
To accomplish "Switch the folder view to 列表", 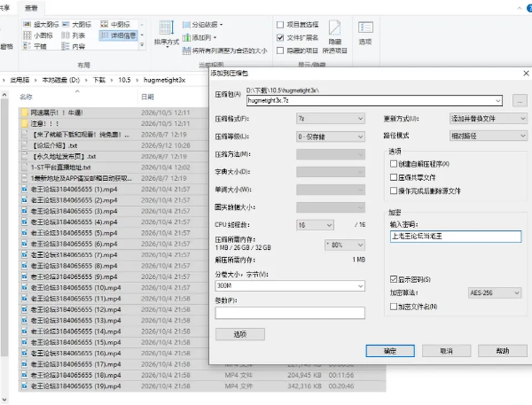I will 73,35.
